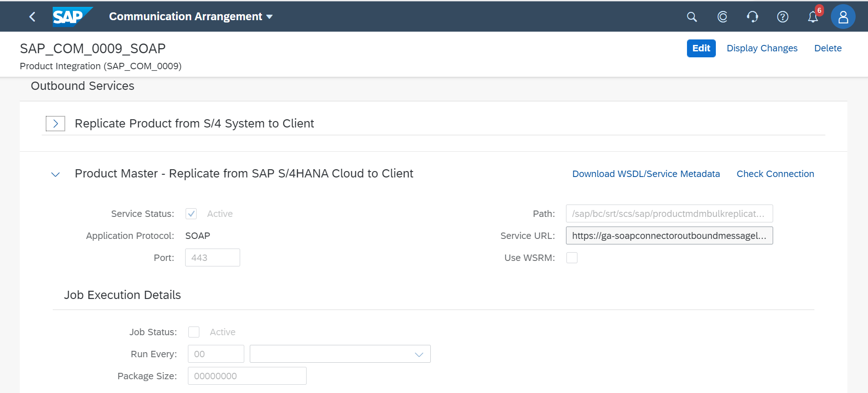Click the Product Integration (SAP_COM_0009) subtitle
The image size is (868, 393).
tap(101, 66)
